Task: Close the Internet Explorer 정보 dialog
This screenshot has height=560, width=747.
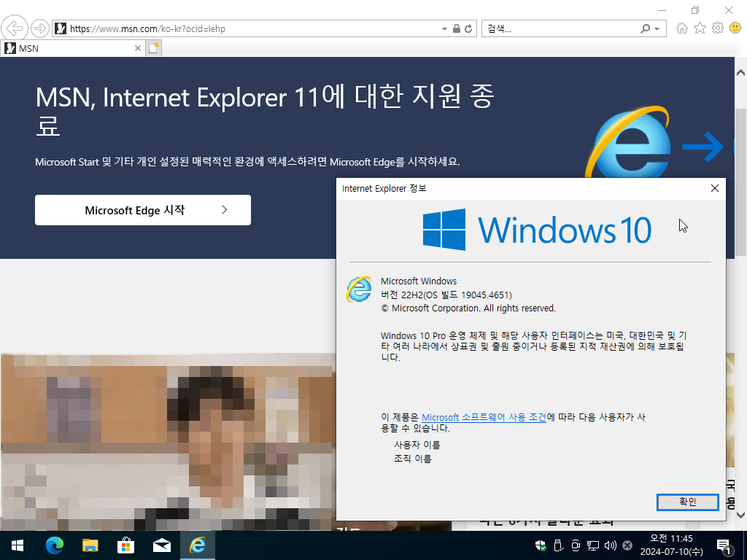Action: coord(715,188)
